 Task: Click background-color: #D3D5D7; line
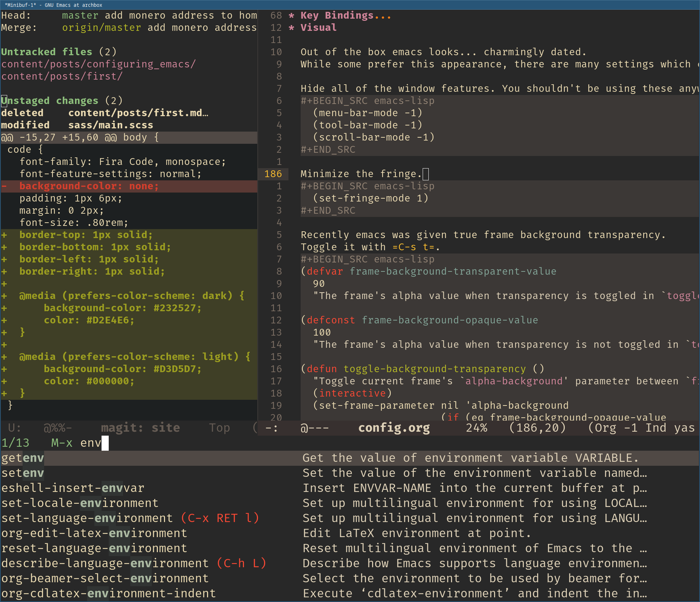tap(129, 369)
